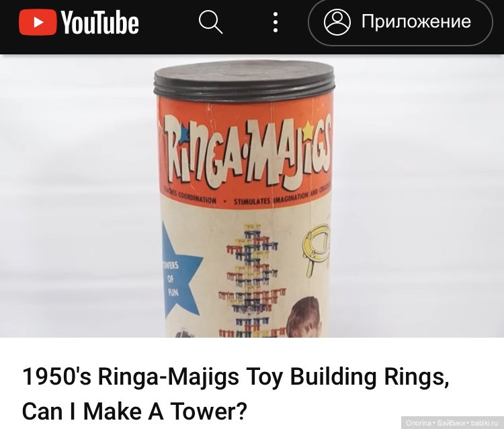
Task: Click the Ологіна watermark name
Action: pos(419,424)
